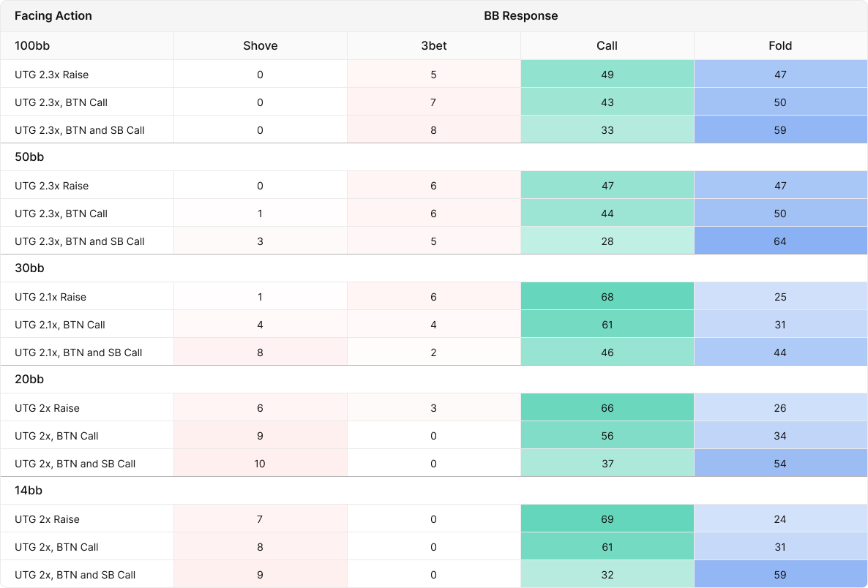868x588 pixels.
Task: Select the 50bb section heading
Action: coord(30,157)
